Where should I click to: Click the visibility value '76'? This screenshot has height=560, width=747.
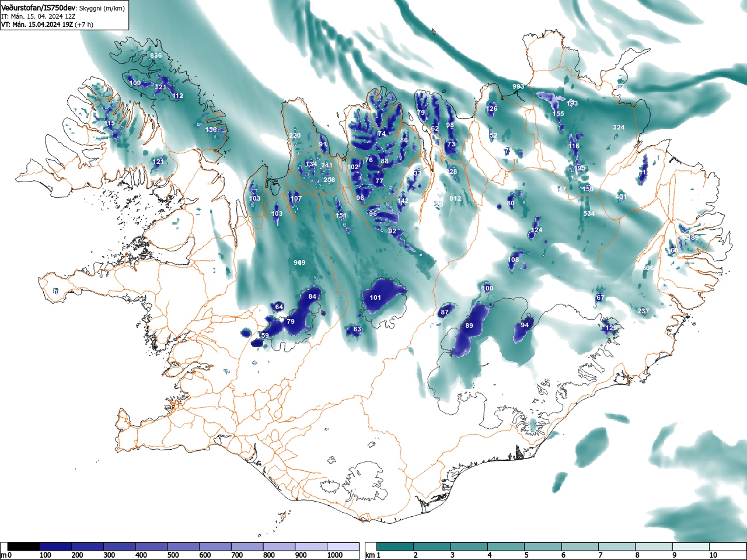(x=369, y=160)
